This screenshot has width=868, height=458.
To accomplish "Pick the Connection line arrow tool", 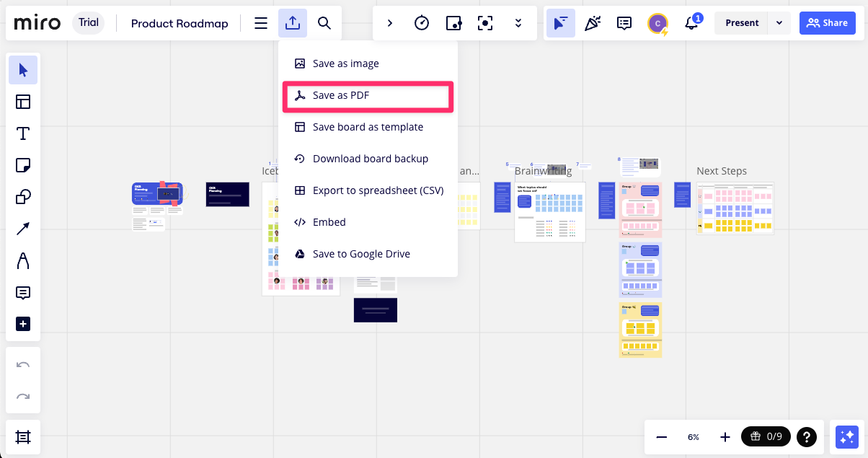I will 23,229.
